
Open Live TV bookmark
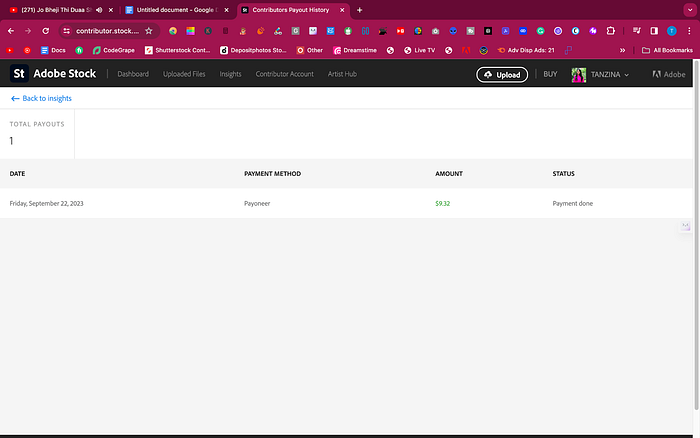pyautogui.click(x=419, y=50)
